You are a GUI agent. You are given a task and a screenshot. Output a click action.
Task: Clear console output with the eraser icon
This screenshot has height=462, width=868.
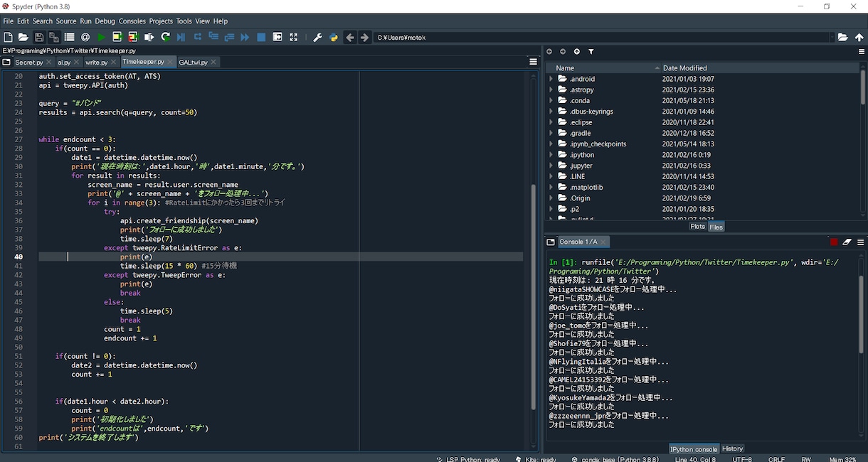(x=847, y=242)
